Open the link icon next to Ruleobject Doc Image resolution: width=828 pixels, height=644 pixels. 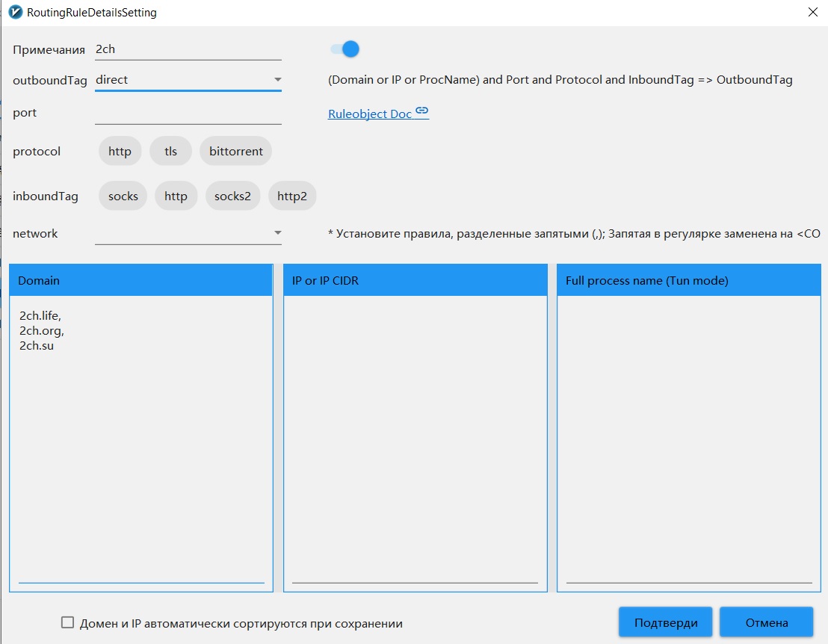(x=422, y=111)
